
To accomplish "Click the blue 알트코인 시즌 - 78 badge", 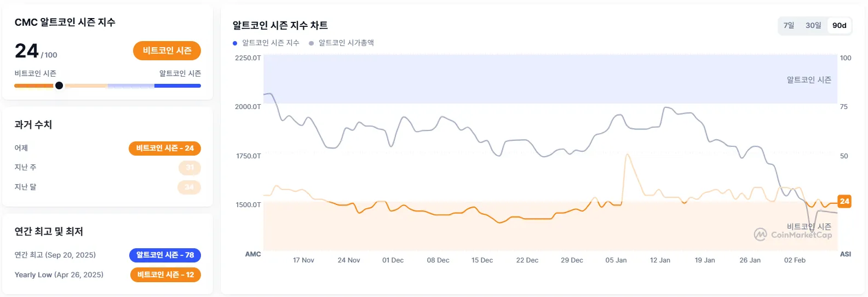I will click(165, 255).
